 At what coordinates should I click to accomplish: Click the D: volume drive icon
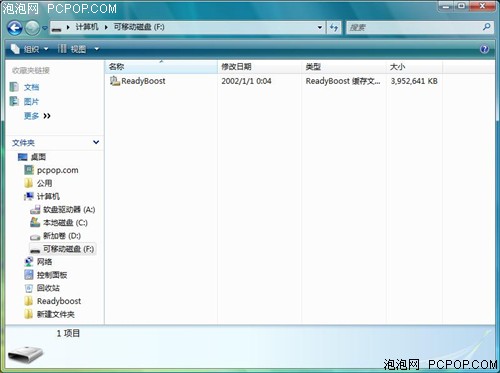35,237
